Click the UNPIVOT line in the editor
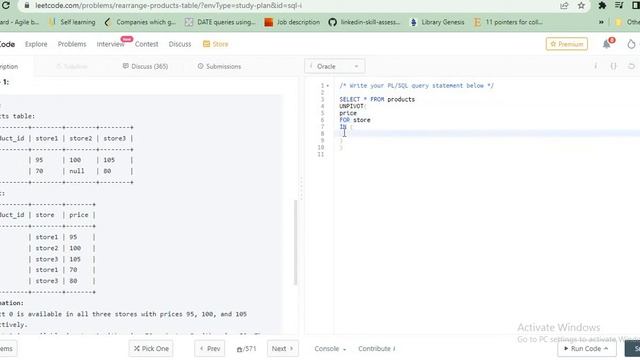Image resolution: width=640 pixels, height=360 pixels. [353, 106]
